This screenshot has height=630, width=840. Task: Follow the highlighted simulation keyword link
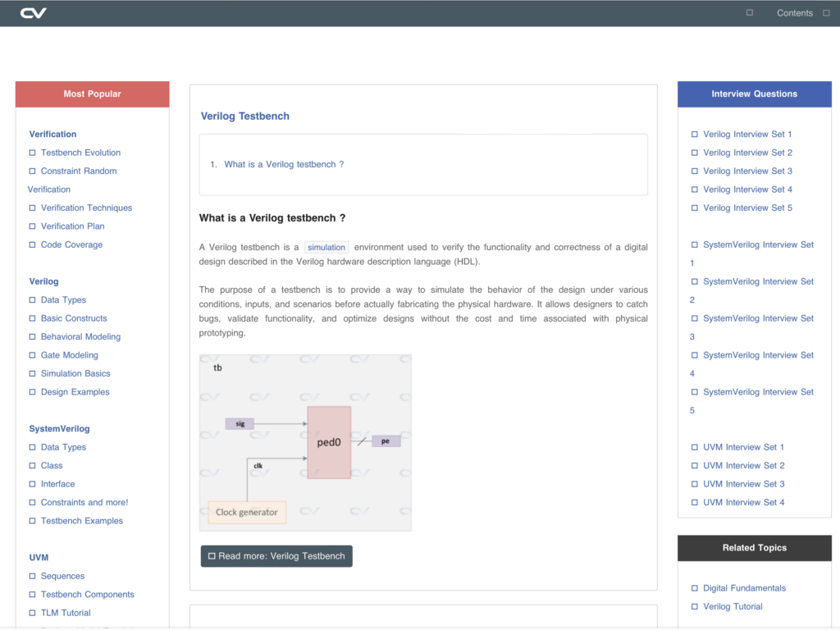pos(326,247)
